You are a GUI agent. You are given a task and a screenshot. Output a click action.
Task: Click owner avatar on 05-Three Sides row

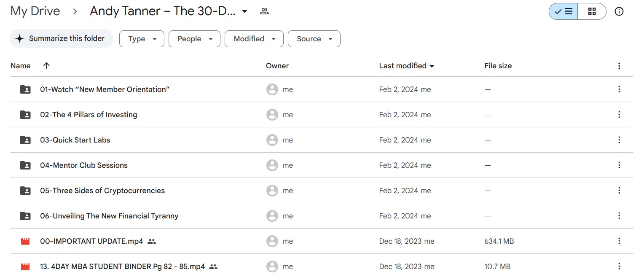click(x=272, y=191)
